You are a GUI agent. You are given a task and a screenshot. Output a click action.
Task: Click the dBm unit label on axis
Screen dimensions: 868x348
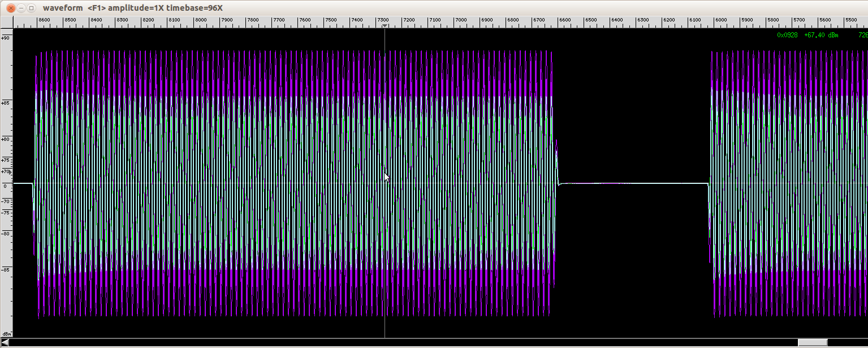tap(7, 334)
